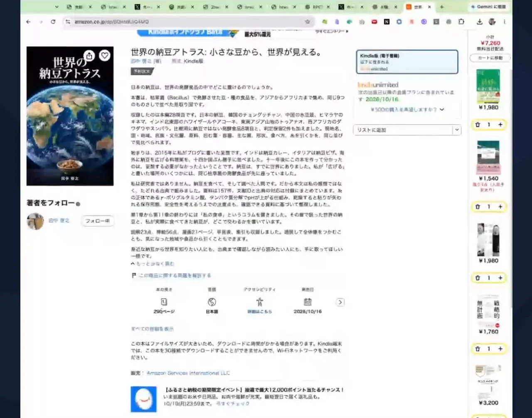Open Chrome downloads icon
Image resolution: width=532 pixels, height=418 pixels.
[480, 22]
